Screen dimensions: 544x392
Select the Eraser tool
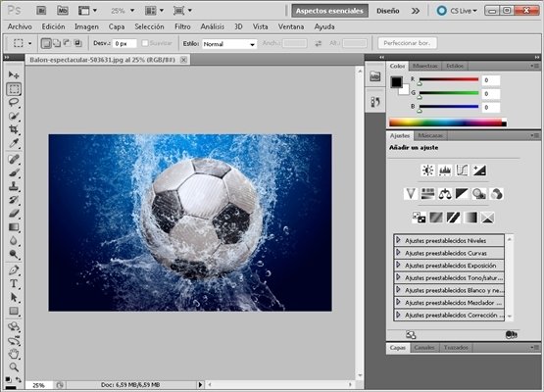(x=14, y=214)
